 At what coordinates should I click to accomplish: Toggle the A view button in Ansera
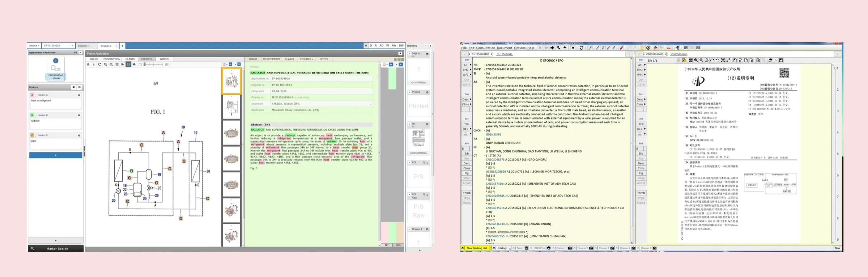(366, 46)
